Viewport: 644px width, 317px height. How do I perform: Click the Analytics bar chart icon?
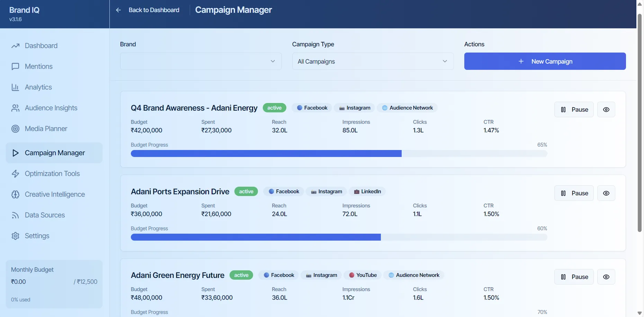15,87
